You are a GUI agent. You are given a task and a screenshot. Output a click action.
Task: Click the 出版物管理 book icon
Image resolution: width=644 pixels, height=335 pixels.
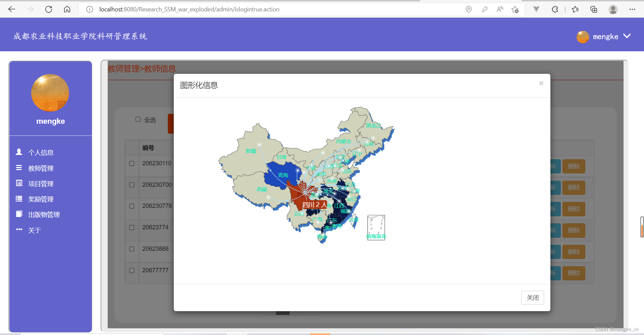point(19,214)
